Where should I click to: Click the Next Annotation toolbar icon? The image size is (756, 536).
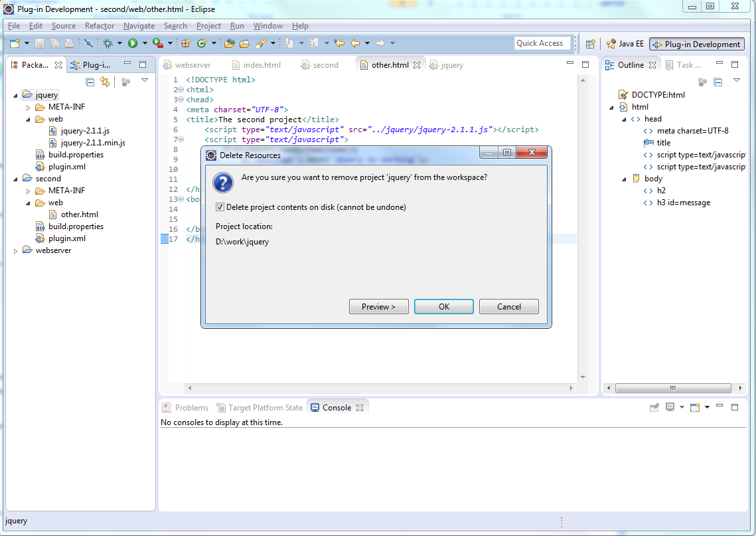[289, 43]
